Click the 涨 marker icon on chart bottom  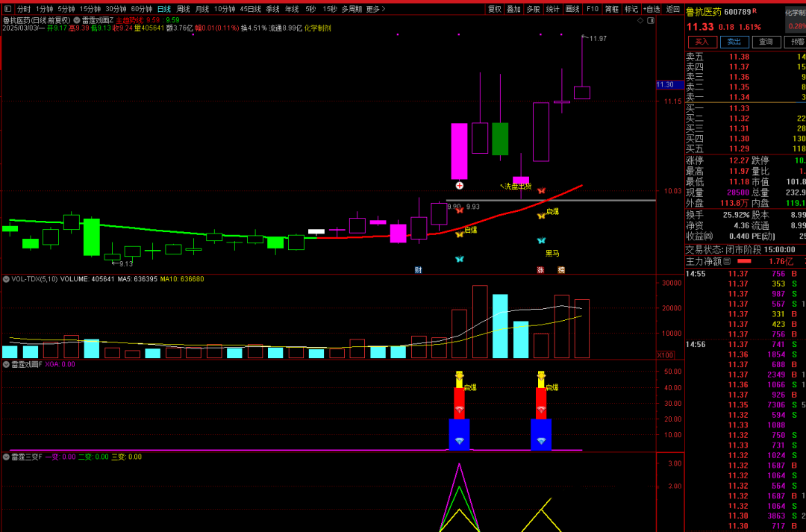pyautogui.click(x=540, y=269)
